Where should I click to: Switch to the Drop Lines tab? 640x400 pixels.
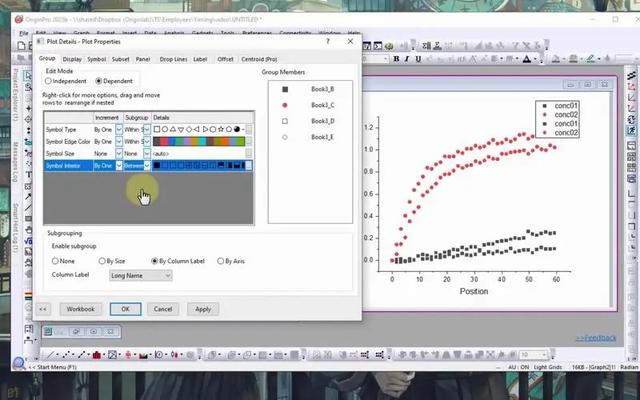tap(172, 59)
